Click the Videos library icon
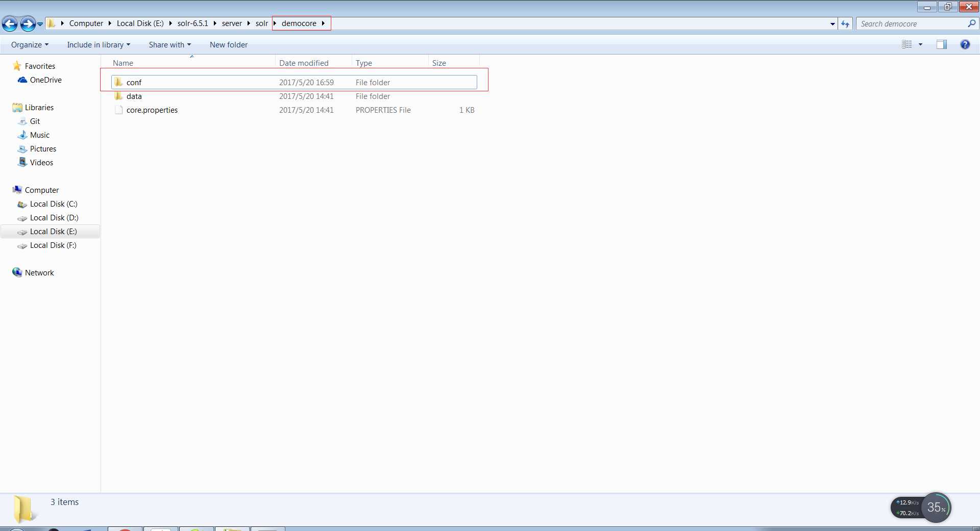The height and width of the screenshot is (531, 980). [x=22, y=162]
